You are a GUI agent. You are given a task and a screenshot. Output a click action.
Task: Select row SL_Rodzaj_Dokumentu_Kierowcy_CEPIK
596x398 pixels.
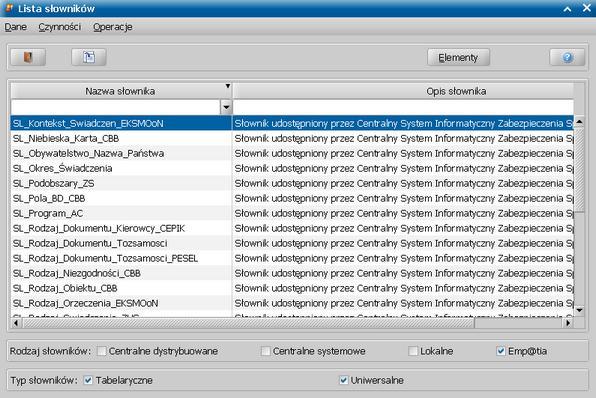click(292, 228)
